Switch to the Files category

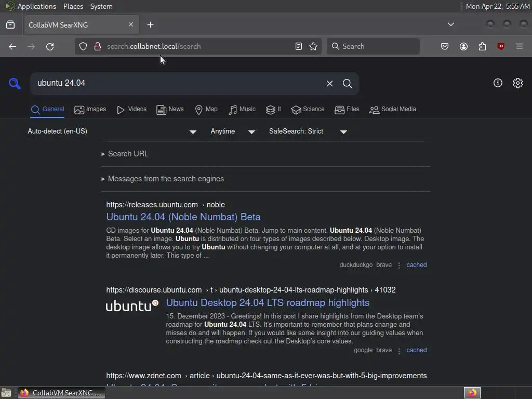[347, 109]
